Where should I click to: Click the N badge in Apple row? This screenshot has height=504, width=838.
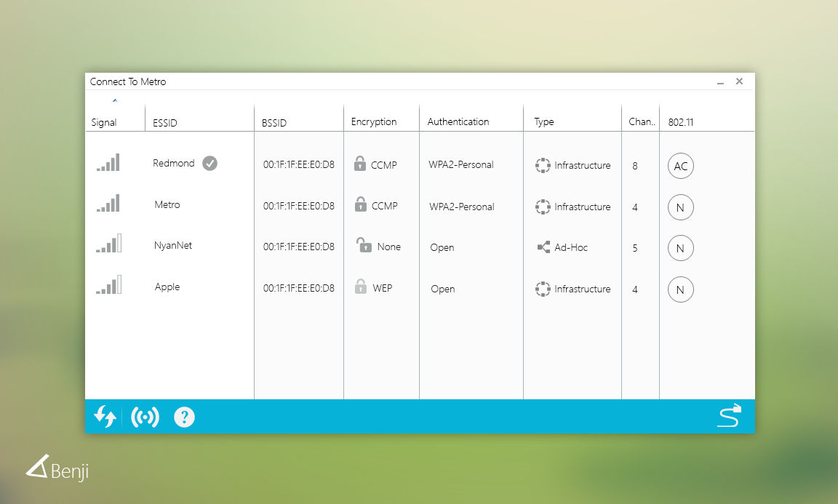(681, 289)
